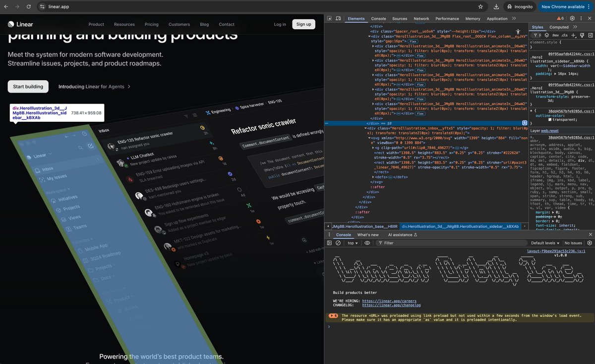
Task: Open the layout-f9bee291ac53c236.js:1 link
Action: 556,251
